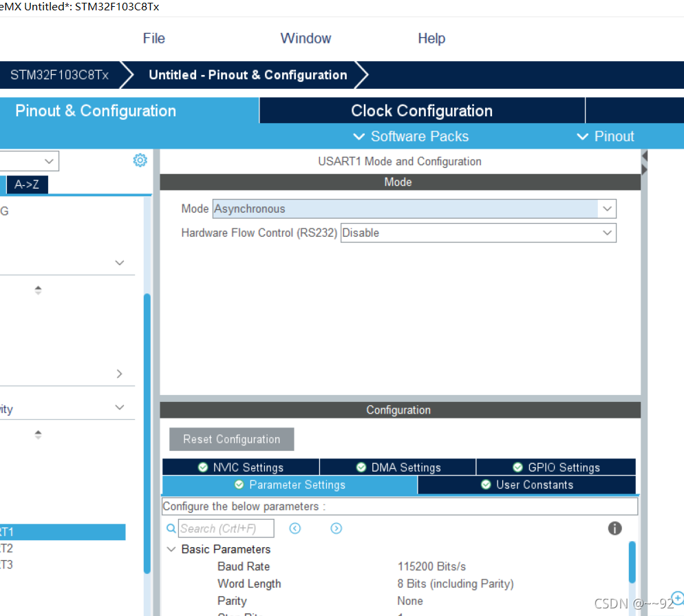Click Word Length value 8 Bits
Screen dimensions: 684x616
456,584
